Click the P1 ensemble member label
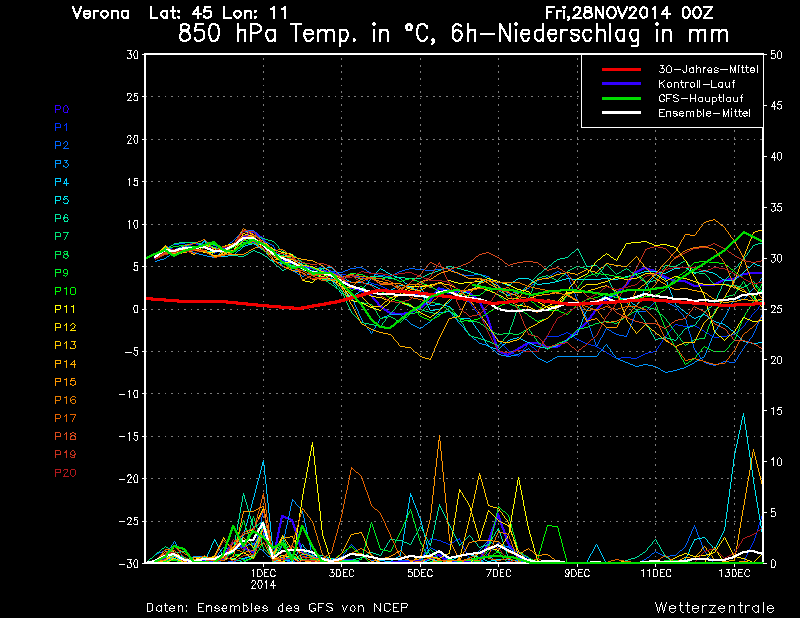Screen dimensions: 800x618 click(x=61, y=127)
